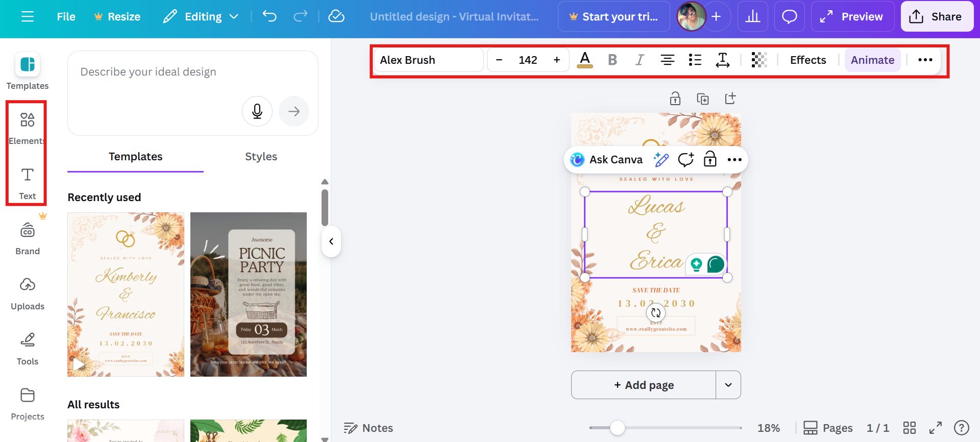Open the Tools sidebar panel
Image resolution: width=980 pixels, height=442 pixels.
tap(28, 349)
